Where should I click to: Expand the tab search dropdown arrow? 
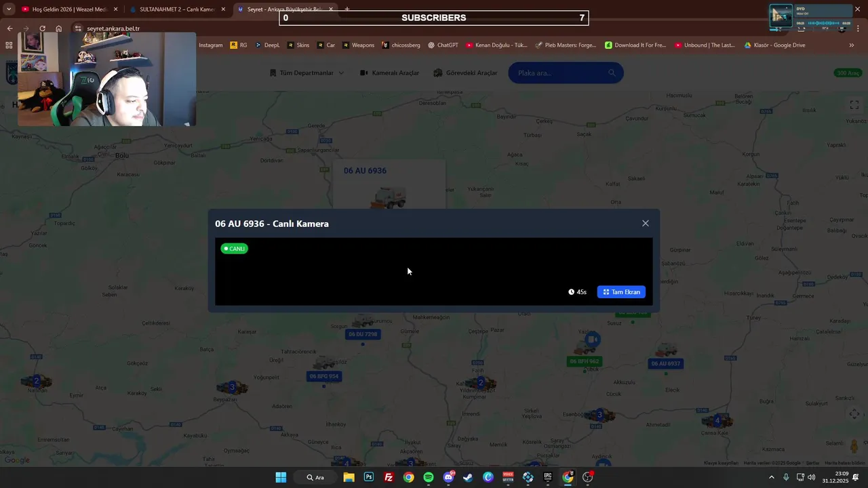8,9
